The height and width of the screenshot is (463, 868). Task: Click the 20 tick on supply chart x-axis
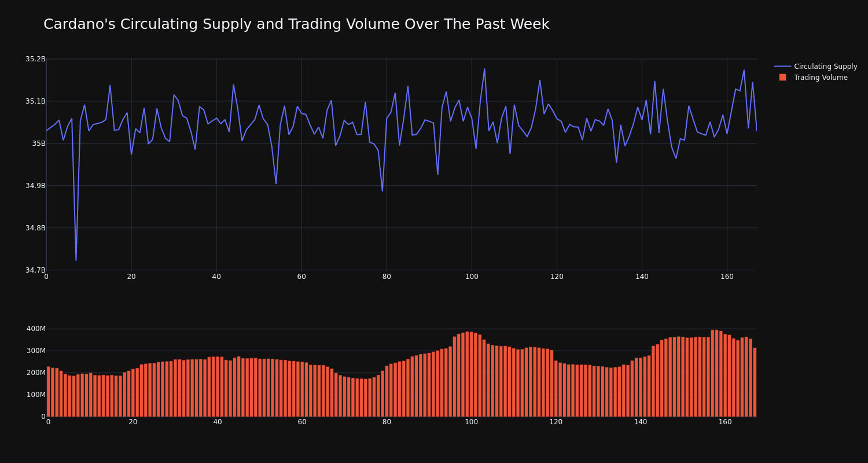131,277
